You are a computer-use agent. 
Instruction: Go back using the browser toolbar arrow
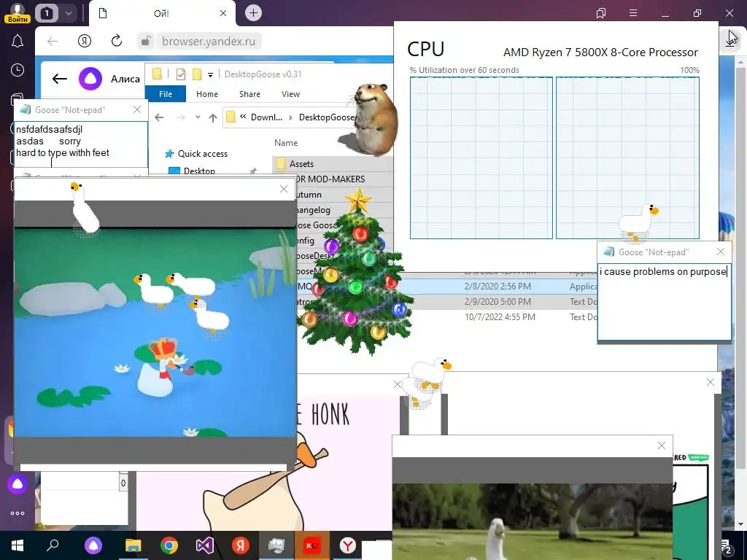point(53,41)
